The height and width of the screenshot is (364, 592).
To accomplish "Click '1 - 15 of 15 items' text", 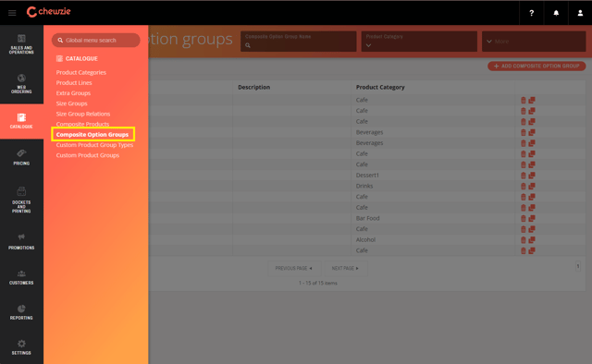I will point(318,284).
